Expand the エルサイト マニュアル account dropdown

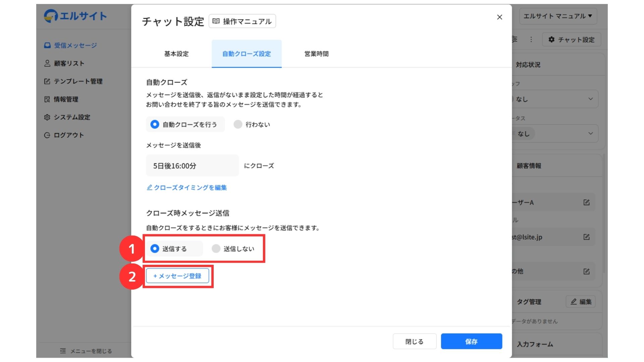(558, 16)
